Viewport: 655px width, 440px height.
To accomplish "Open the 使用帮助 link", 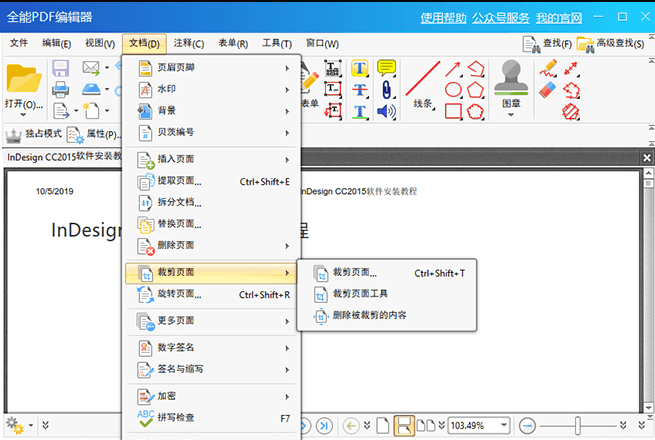I will click(x=443, y=18).
